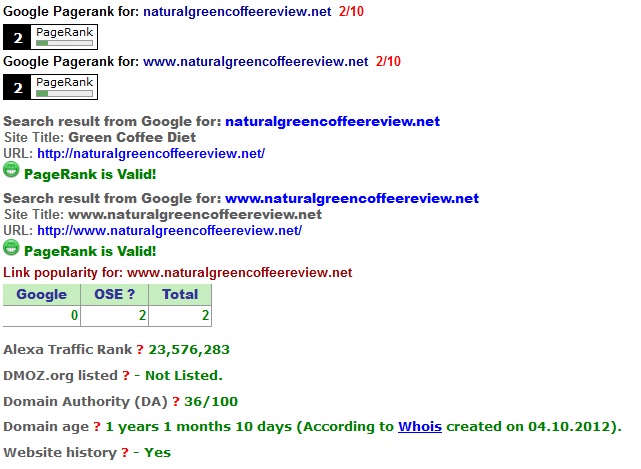Click the question mark after Domain age
This screenshot has width=641, height=469.
point(97,426)
